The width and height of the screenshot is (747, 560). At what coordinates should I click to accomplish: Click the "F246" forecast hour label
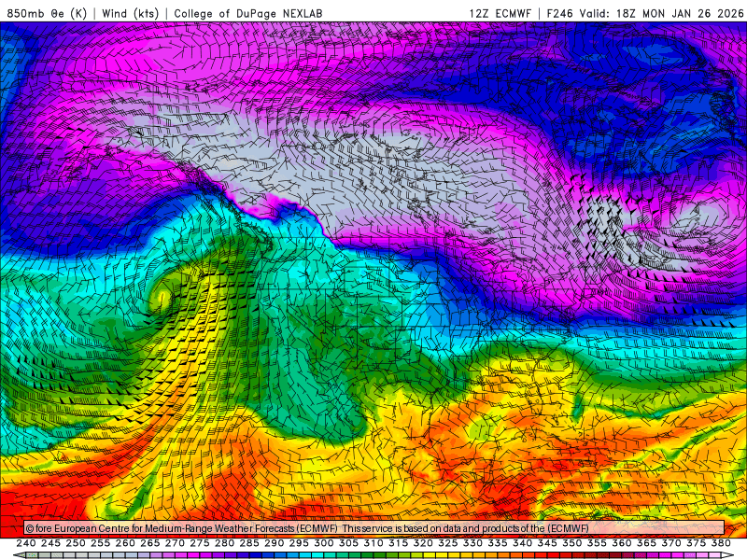[559, 13]
